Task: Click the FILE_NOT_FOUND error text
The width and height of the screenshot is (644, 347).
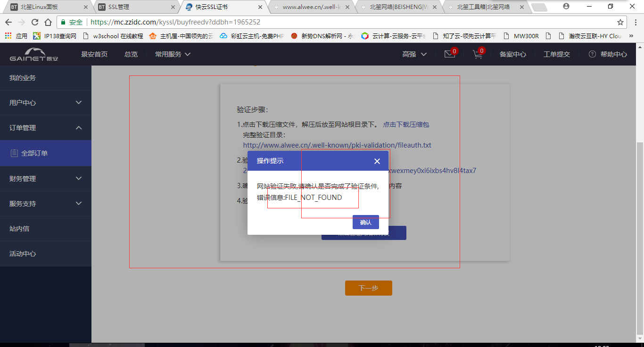Action: click(314, 198)
